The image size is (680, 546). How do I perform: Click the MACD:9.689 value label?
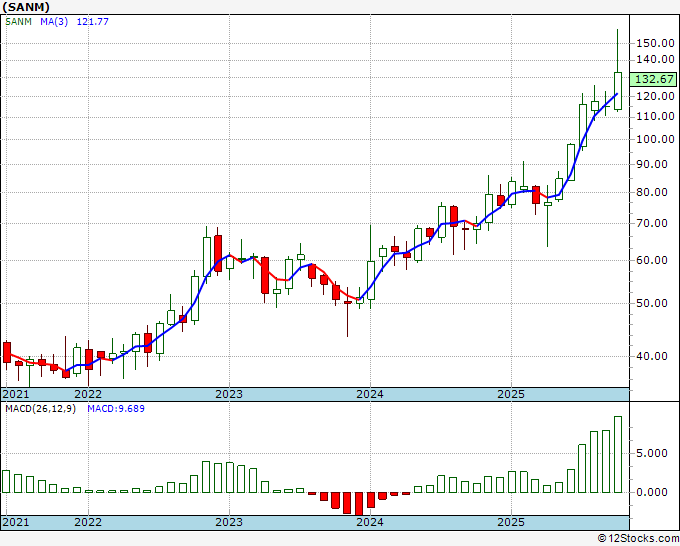116,409
